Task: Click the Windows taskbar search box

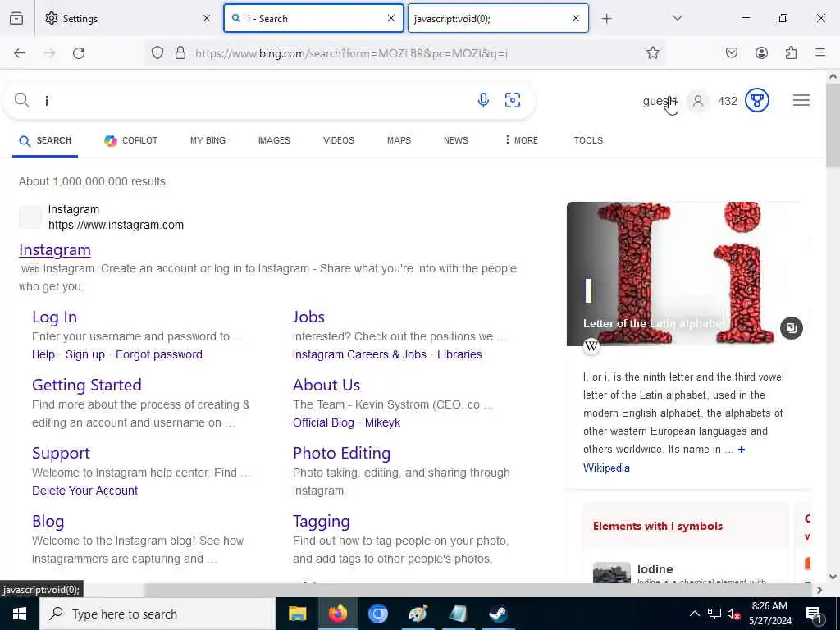Action: point(157,614)
